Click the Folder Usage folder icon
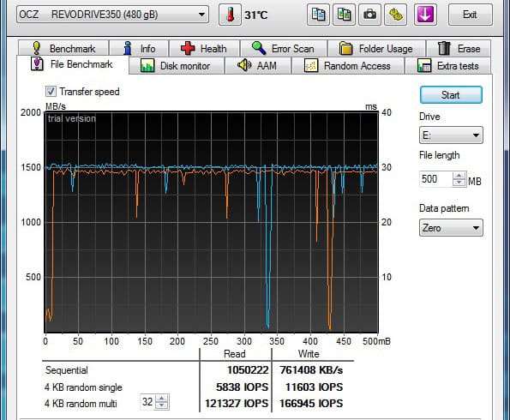 click(x=345, y=48)
